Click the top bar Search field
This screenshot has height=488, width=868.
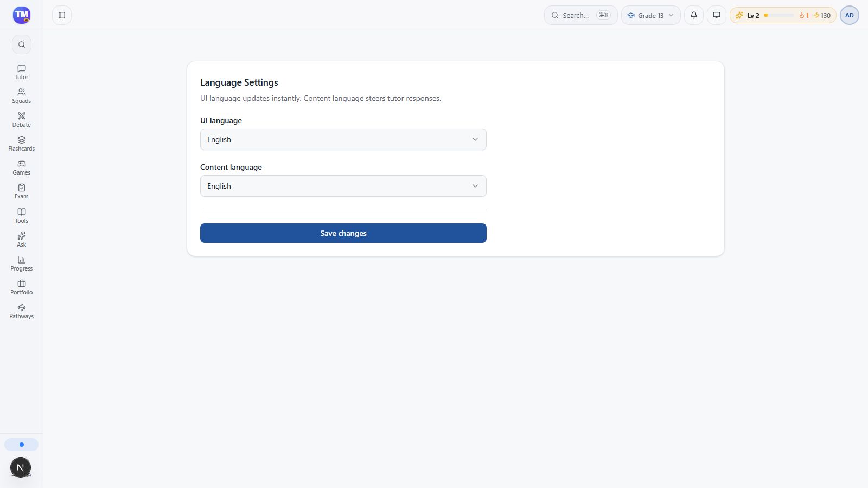pyautogui.click(x=581, y=15)
